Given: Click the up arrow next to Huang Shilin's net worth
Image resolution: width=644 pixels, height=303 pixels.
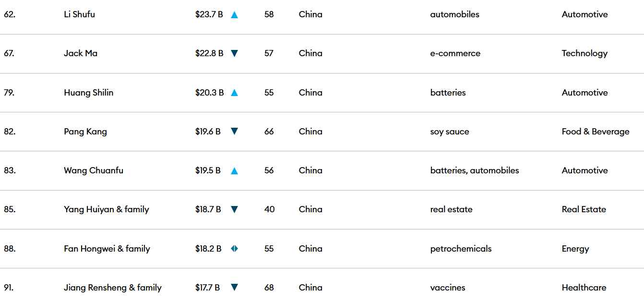Looking at the screenshot, I should coord(234,93).
